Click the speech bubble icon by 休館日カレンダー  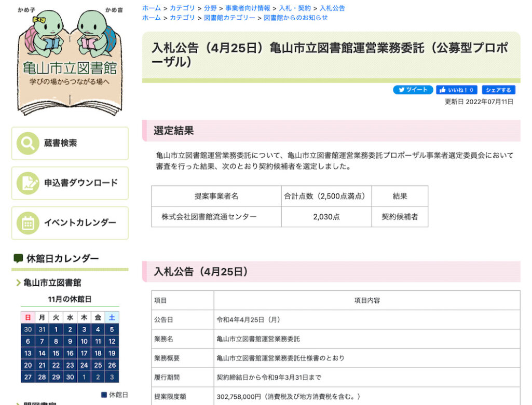(x=18, y=258)
